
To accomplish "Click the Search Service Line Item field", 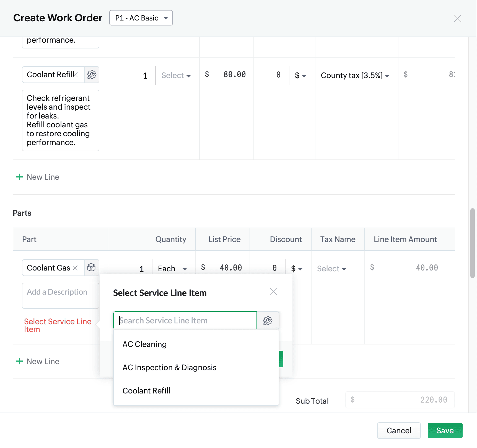I will (x=185, y=321).
